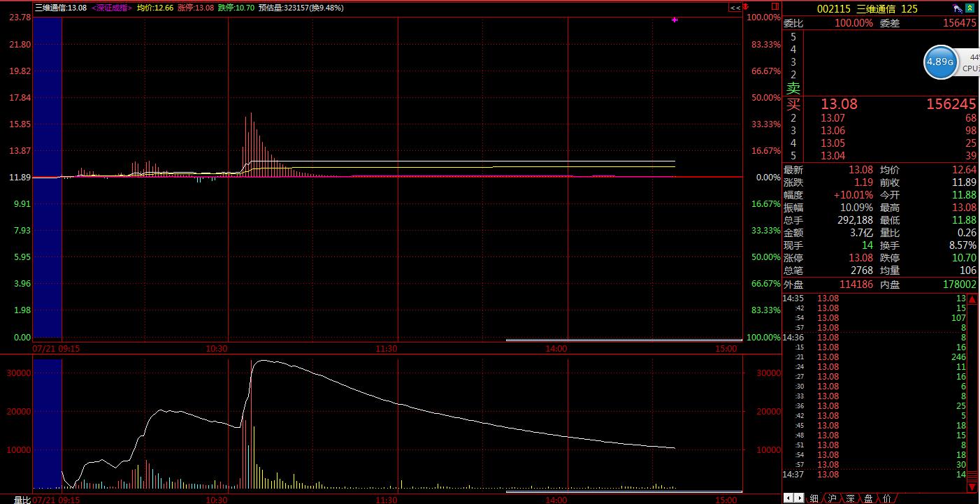
Task: Click the left tab-scroll arrow at bottom
Action: pyautogui.click(x=788, y=498)
